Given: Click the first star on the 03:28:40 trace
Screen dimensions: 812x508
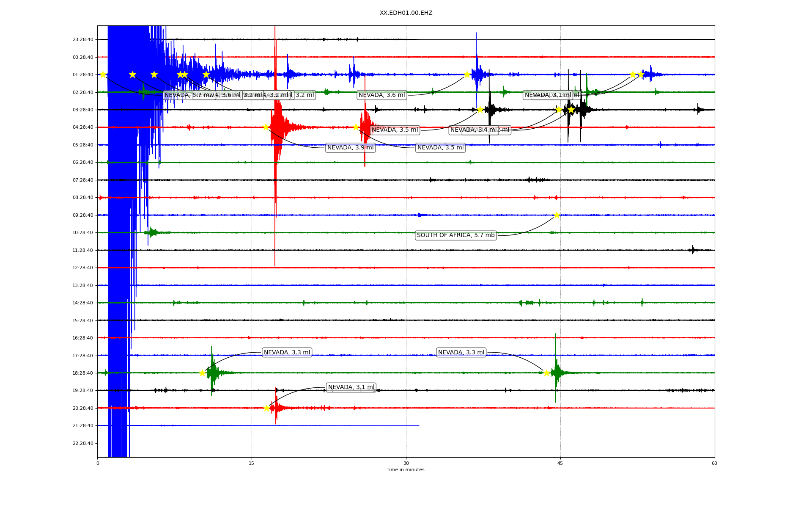Looking at the screenshot, I should pos(480,110).
